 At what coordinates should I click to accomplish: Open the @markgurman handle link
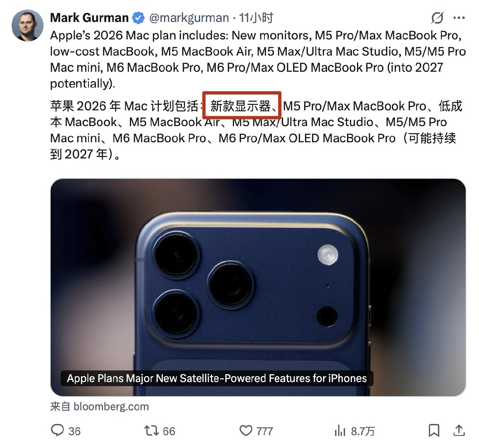point(189,18)
